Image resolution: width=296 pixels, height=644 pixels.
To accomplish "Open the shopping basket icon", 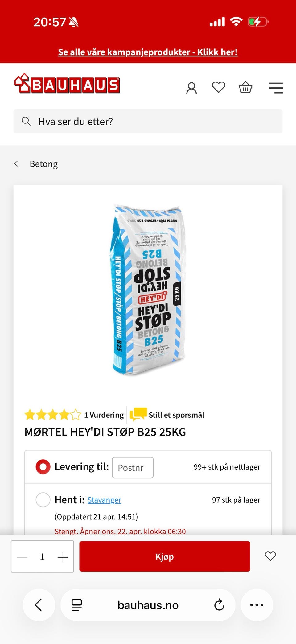I will (x=245, y=87).
